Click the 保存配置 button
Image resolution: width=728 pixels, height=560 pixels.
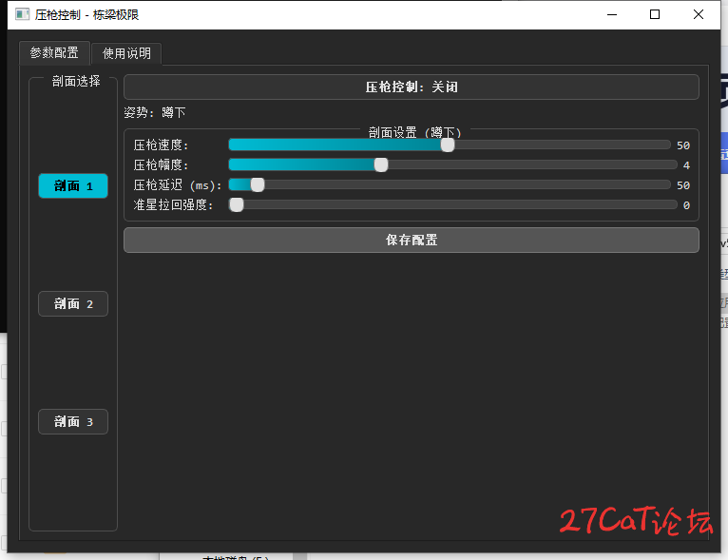pyautogui.click(x=412, y=240)
